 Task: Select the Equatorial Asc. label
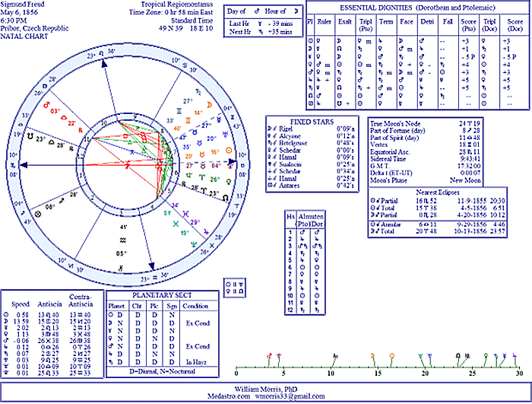390,152
